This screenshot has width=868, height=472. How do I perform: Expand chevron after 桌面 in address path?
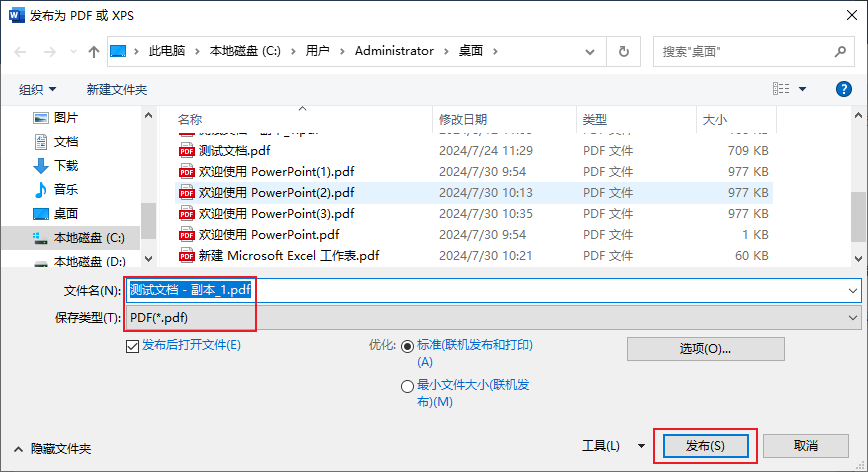point(495,51)
